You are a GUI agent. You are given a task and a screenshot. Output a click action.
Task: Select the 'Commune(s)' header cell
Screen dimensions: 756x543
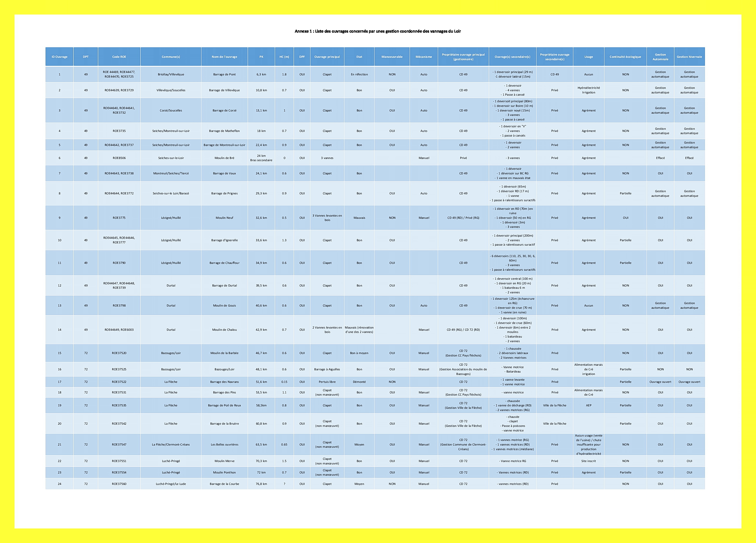tap(171, 57)
